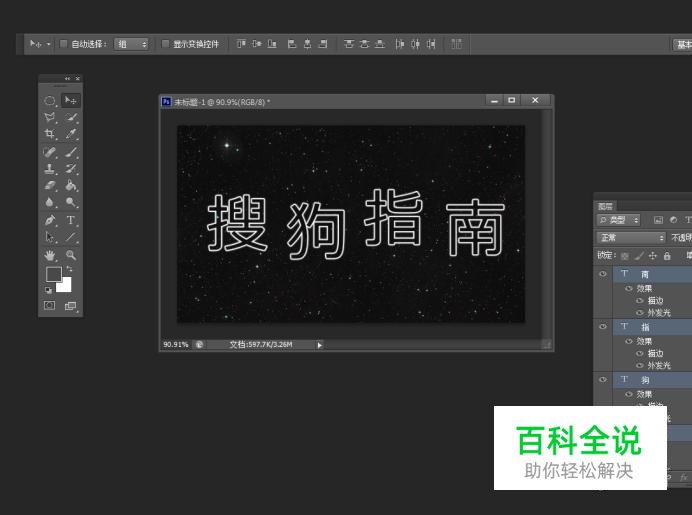Screen dimensions: 692x515
Task: Align top edges of layers
Action: tap(241, 44)
